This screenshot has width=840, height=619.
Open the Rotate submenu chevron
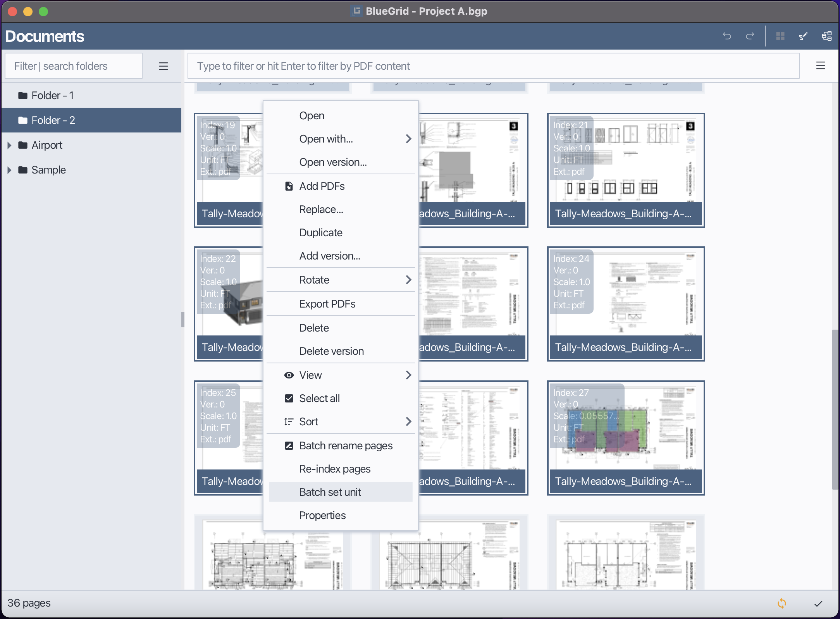(408, 280)
